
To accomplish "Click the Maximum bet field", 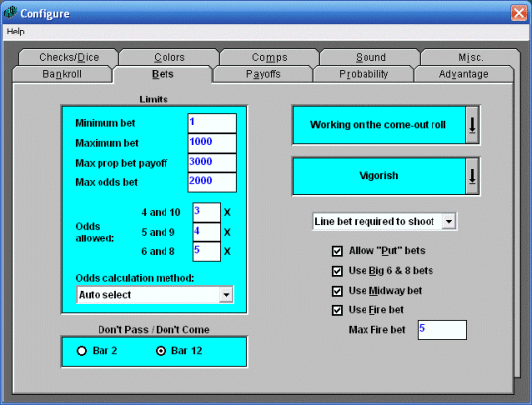I will (x=213, y=143).
